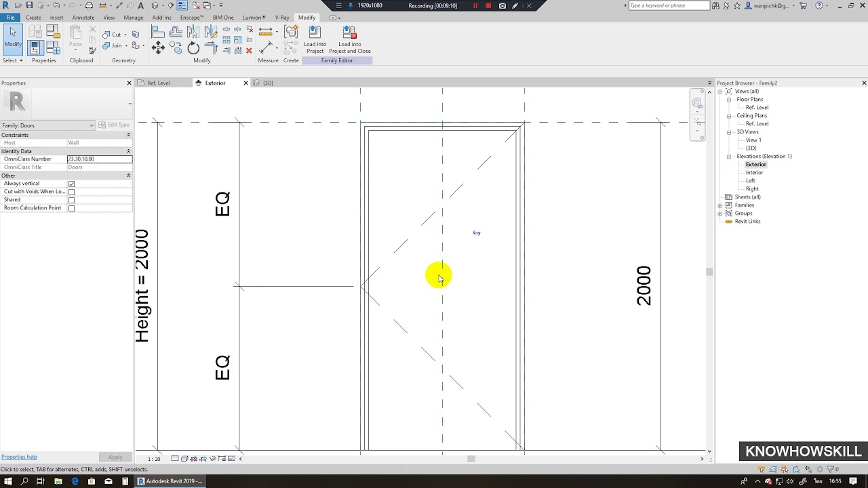Image resolution: width=868 pixels, height=488 pixels.
Task: Collapse the Identity Data section
Action: click(x=128, y=151)
